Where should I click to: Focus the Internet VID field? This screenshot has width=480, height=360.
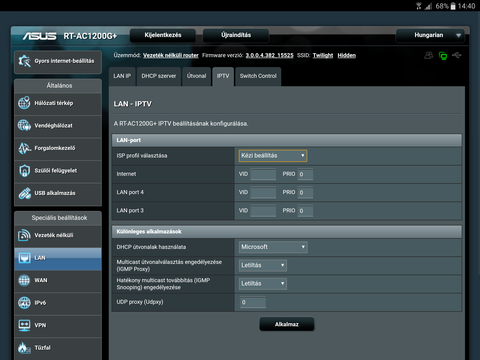tap(263, 174)
